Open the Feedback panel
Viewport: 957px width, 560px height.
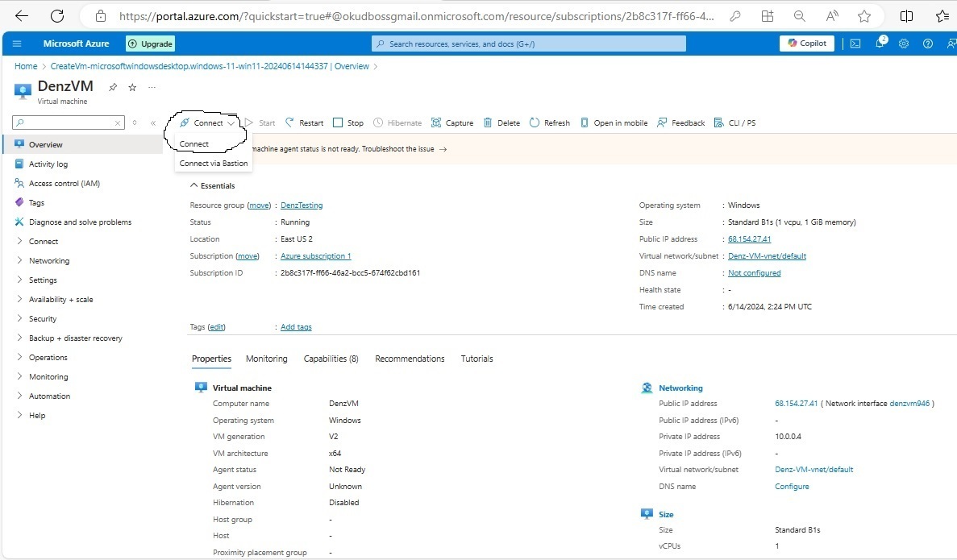click(681, 122)
